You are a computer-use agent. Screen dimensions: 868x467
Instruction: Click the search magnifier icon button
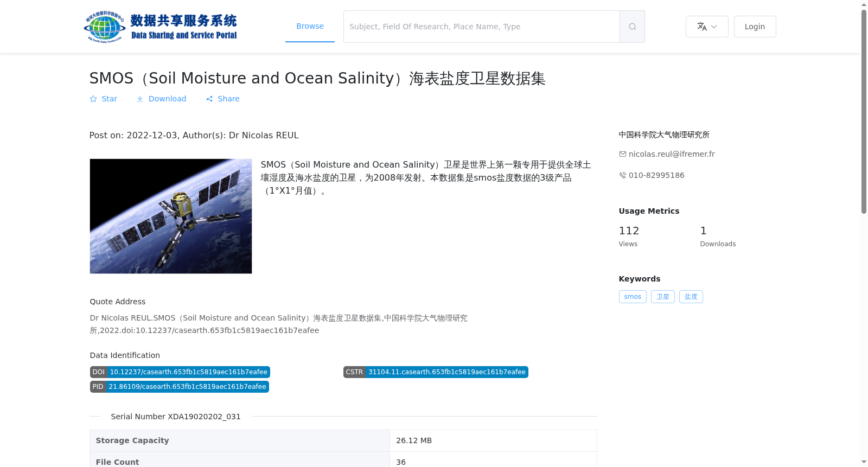pos(632,27)
